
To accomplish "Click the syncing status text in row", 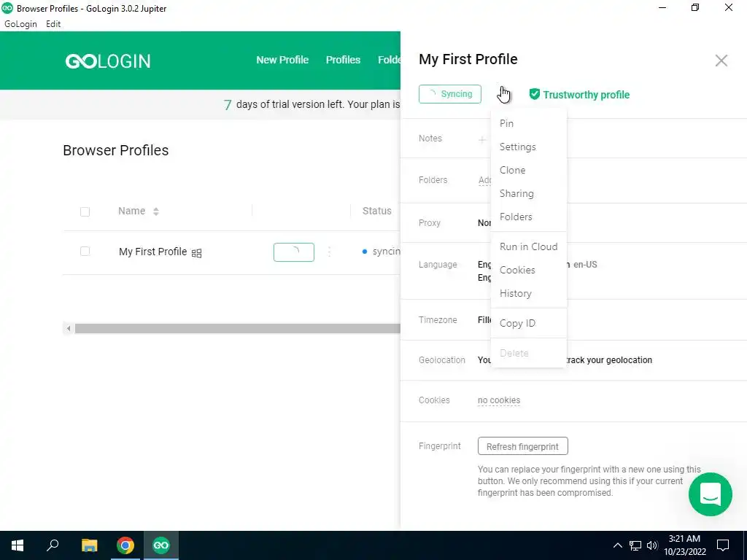I will (x=387, y=252).
